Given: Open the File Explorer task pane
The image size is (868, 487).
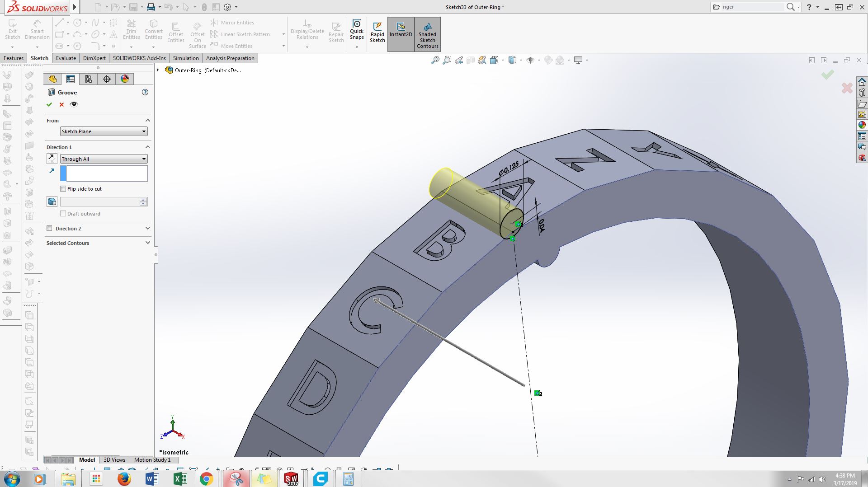Looking at the screenshot, I should tap(862, 103).
